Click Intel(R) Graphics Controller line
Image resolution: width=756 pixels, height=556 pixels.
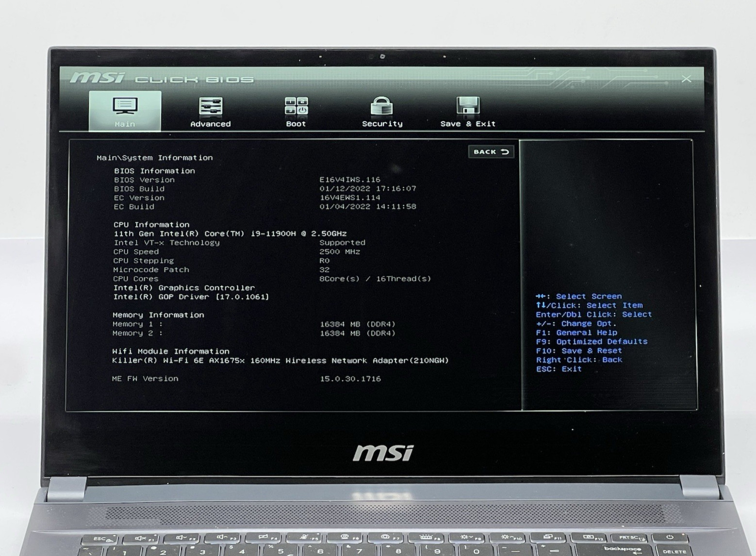pos(184,288)
